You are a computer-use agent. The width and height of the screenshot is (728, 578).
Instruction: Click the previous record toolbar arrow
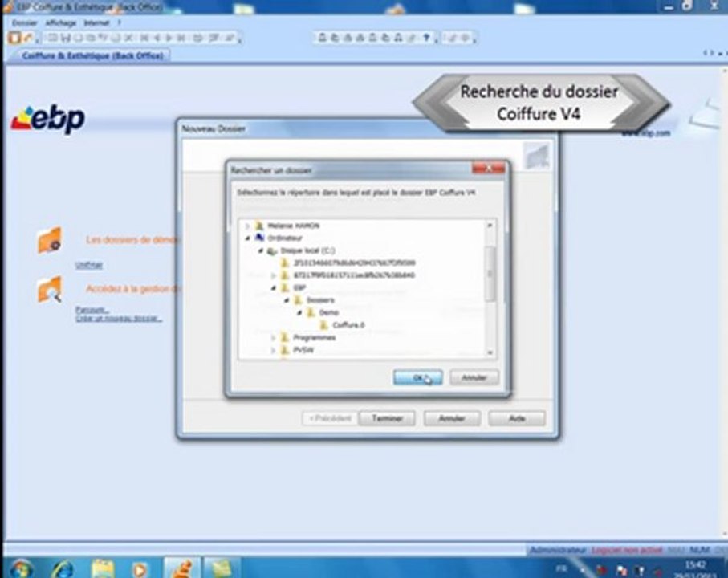click(157, 38)
